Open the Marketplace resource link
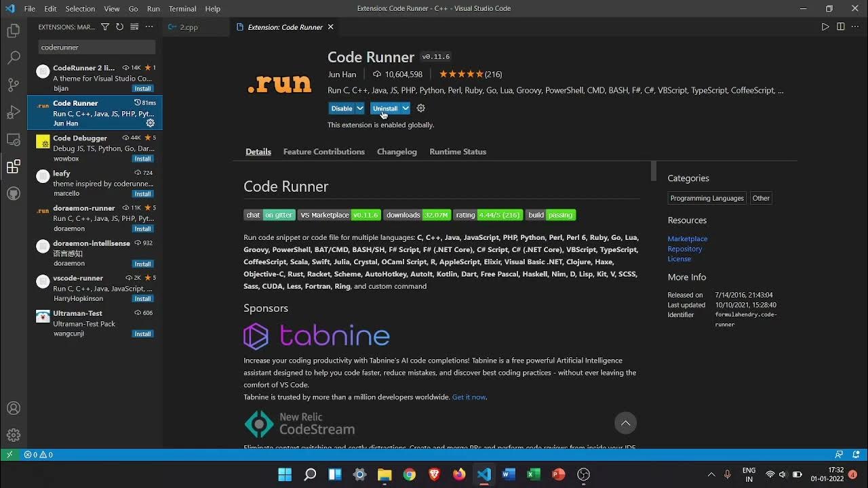The width and height of the screenshot is (868, 488). [687, 239]
